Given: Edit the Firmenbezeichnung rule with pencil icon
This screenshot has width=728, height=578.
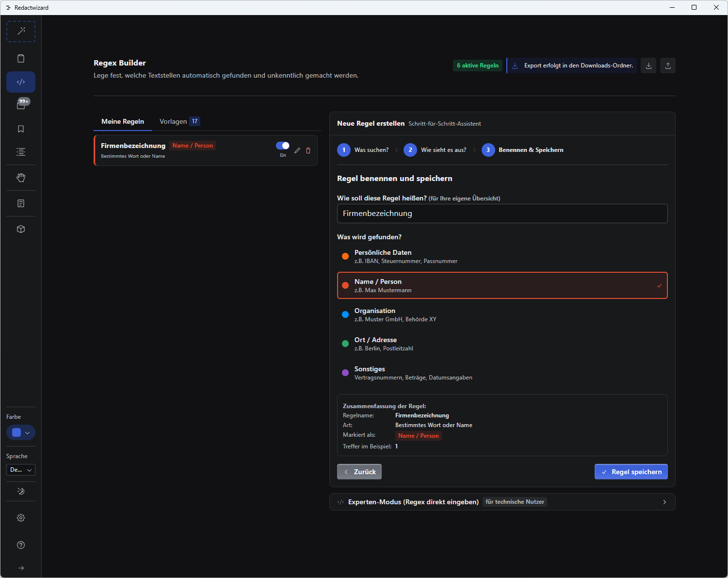Looking at the screenshot, I should tap(297, 150).
